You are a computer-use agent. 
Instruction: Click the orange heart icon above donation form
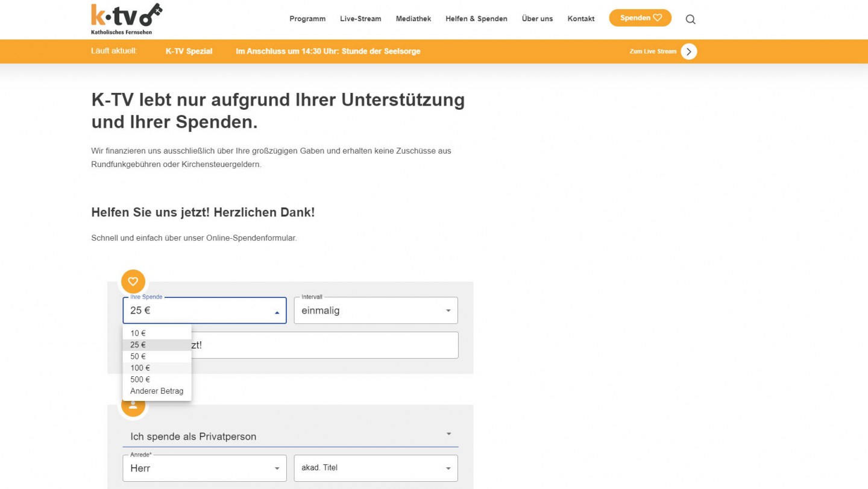pyautogui.click(x=133, y=281)
